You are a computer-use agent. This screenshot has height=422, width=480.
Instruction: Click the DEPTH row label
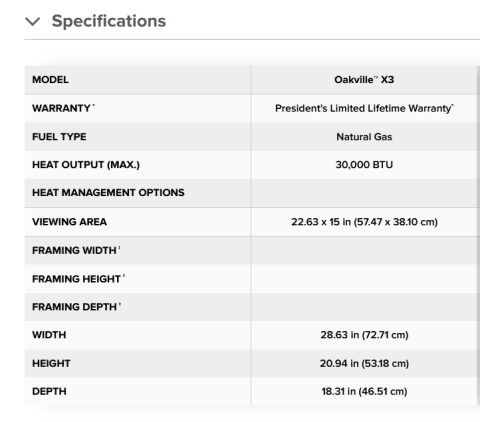coord(49,391)
